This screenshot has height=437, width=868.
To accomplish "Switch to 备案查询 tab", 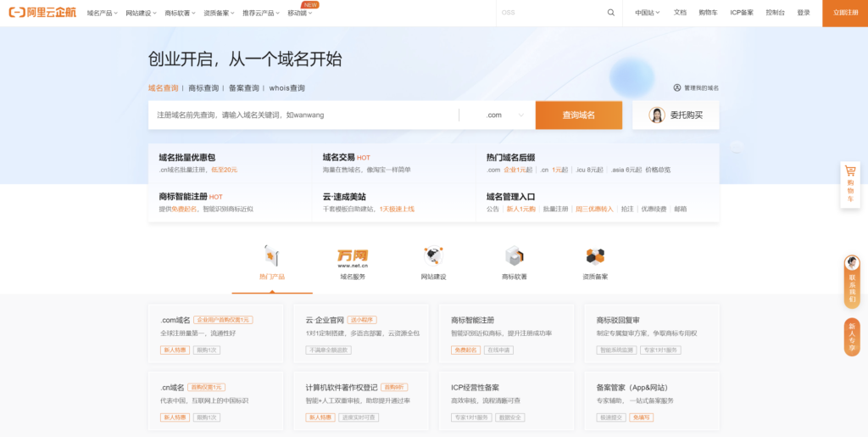I will coord(243,87).
